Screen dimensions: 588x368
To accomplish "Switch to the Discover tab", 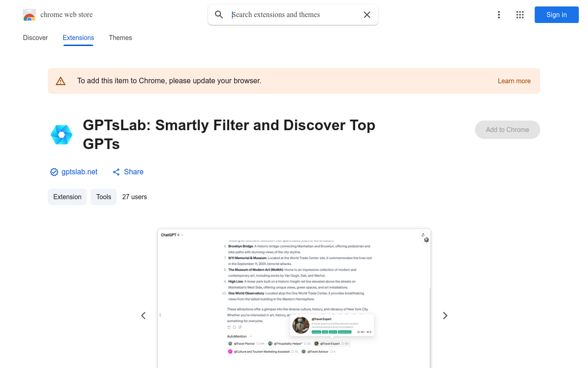I will coord(35,38).
